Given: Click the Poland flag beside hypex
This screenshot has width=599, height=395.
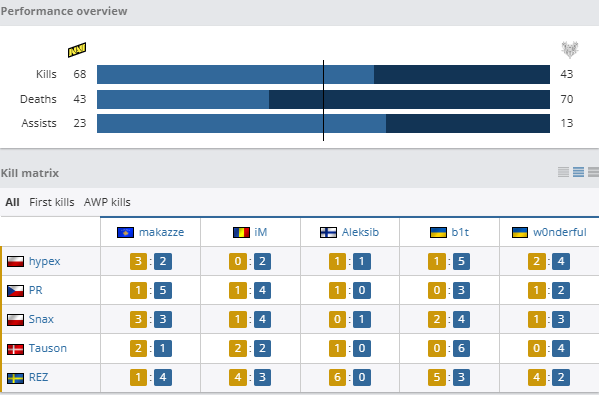Looking at the screenshot, I should [15, 261].
